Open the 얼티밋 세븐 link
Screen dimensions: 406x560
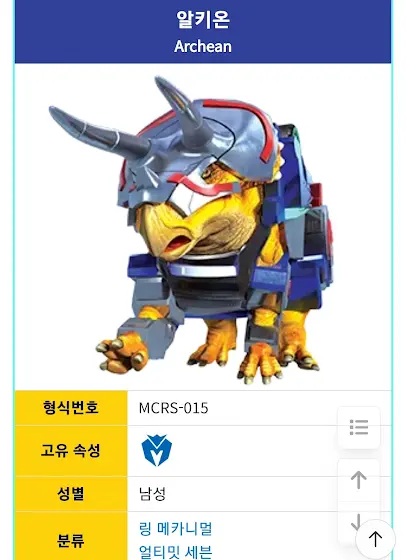pyautogui.click(x=176, y=551)
